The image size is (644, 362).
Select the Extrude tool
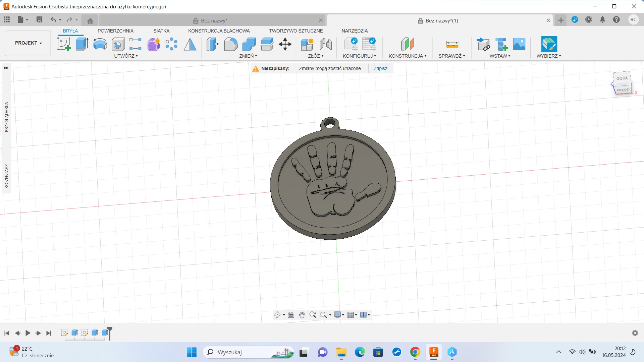[x=82, y=44]
